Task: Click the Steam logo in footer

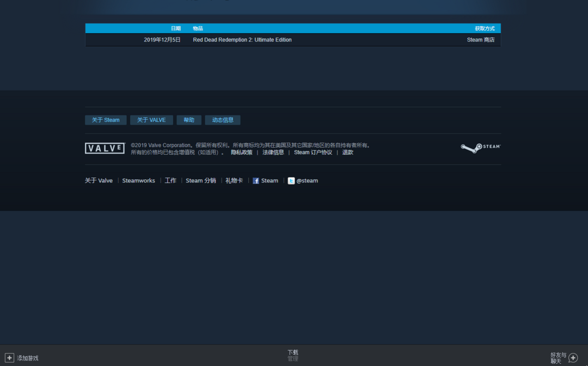Action: click(480, 148)
